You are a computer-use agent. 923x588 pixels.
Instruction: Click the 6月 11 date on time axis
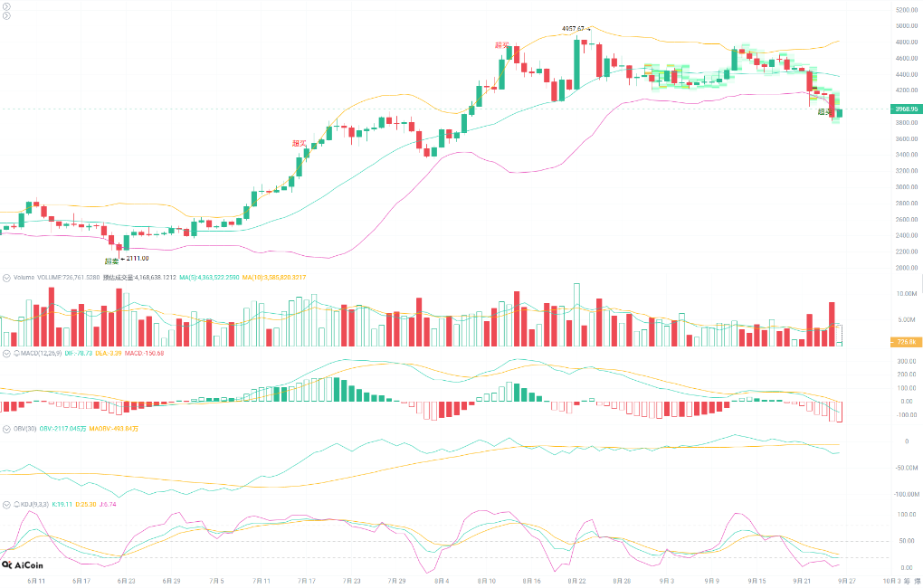(x=36, y=581)
